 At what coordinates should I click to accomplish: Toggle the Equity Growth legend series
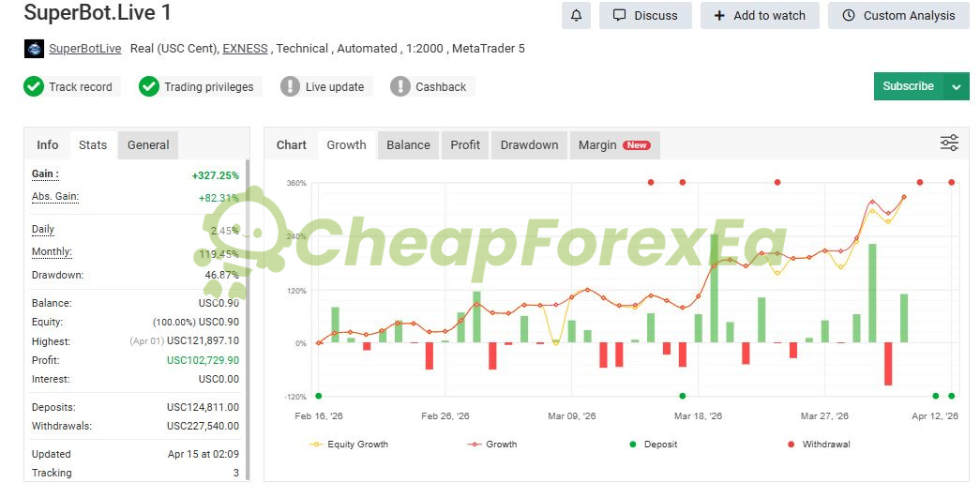pos(349,445)
